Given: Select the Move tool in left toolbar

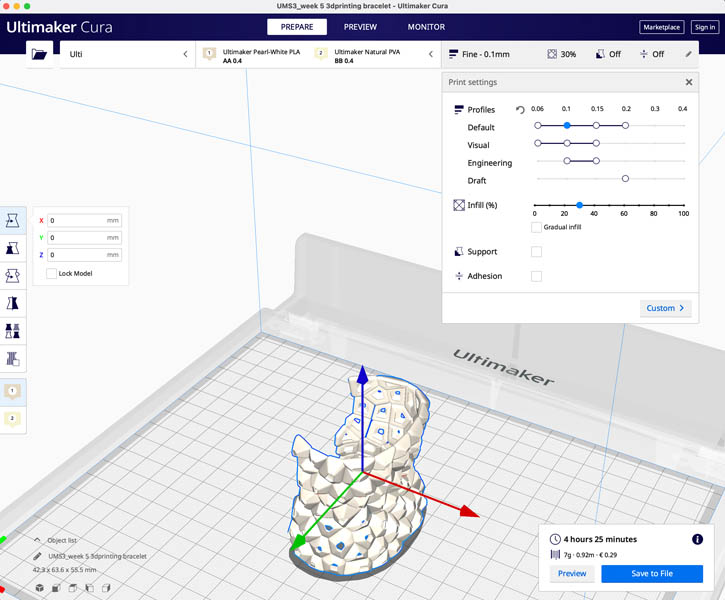Looking at the screenshot, I should pos(12,220).
